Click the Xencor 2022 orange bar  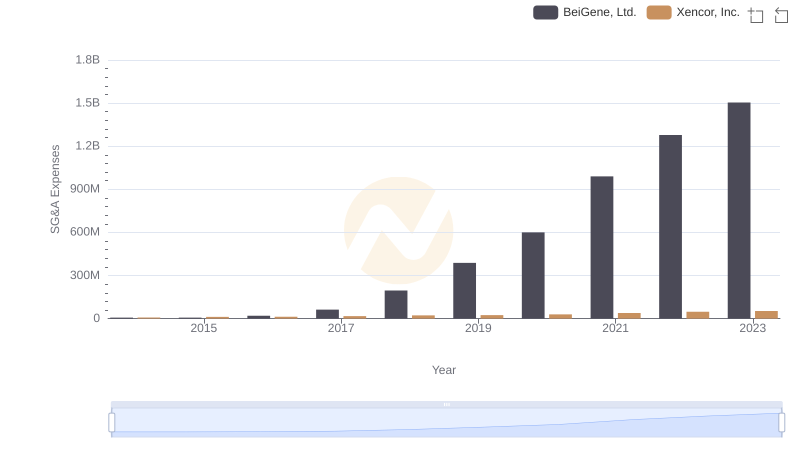697,315
